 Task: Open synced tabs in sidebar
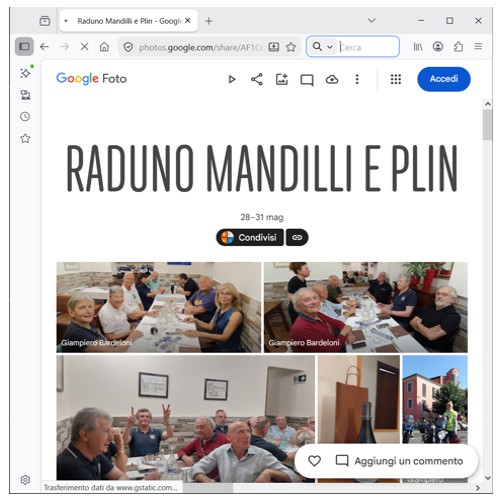click(25, 95)
